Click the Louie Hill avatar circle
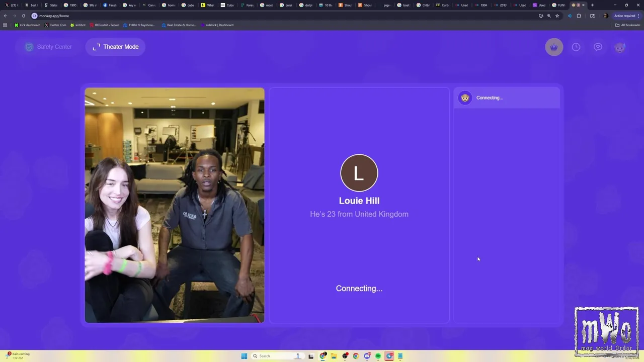Screen dimensions: 644x362 point(359,173)
